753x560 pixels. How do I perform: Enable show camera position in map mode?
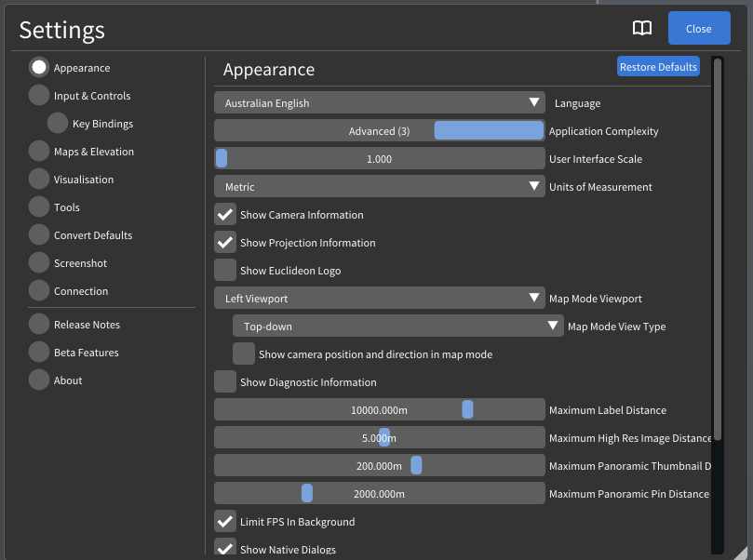click(244, 353)
